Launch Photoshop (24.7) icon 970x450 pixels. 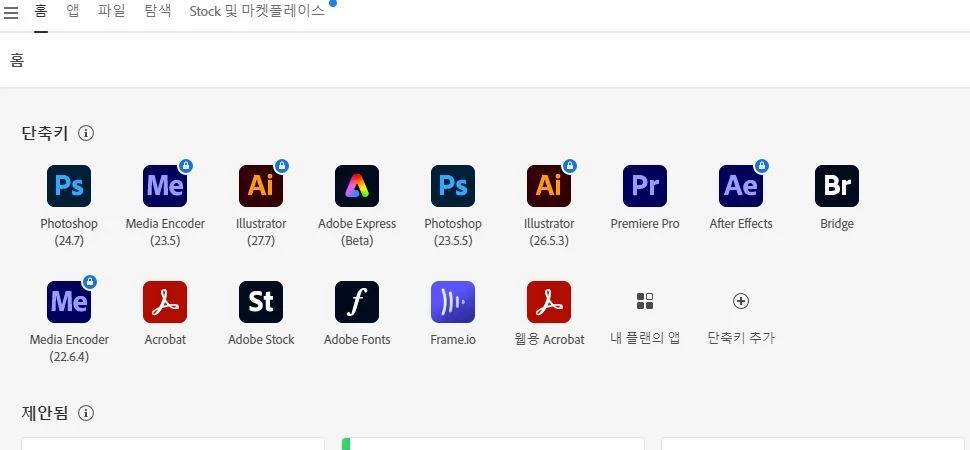[x=69, y=186]
